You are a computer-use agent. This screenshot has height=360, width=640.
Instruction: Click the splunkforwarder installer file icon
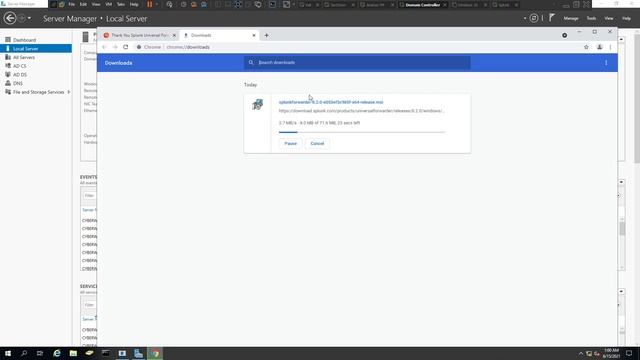click(258, 104)
